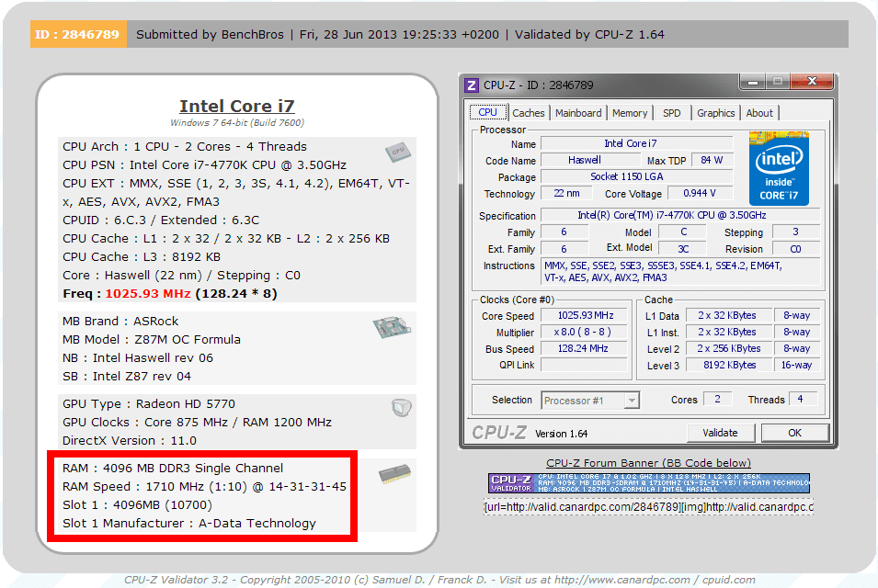Viewport: 878px width, 588px height.
Task: Click the MB Model Z87M OC Formula line
Action: 152,340
